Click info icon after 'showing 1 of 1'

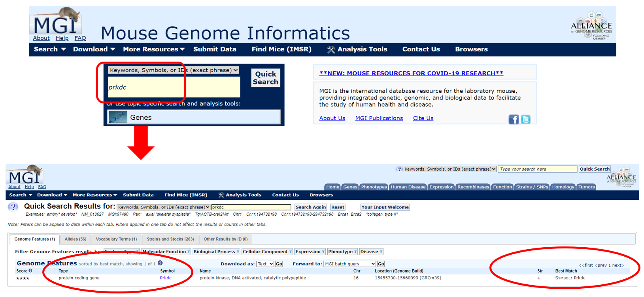tap(160, 263)
